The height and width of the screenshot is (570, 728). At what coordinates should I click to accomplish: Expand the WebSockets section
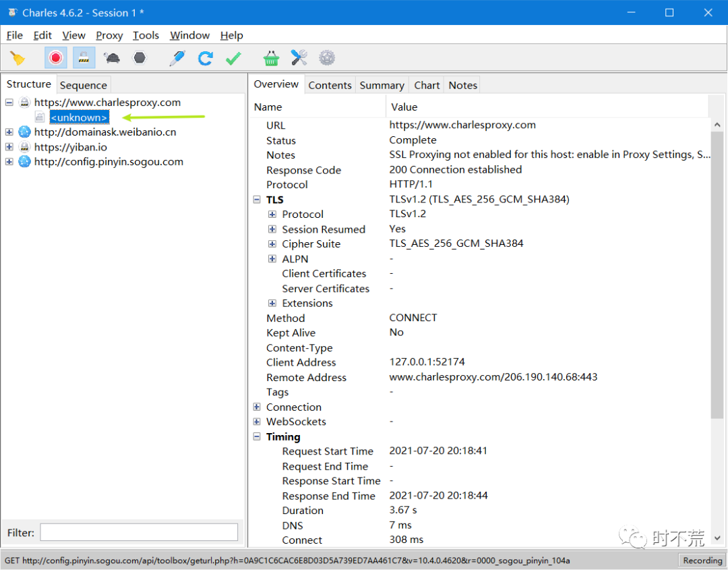[257, 422]
